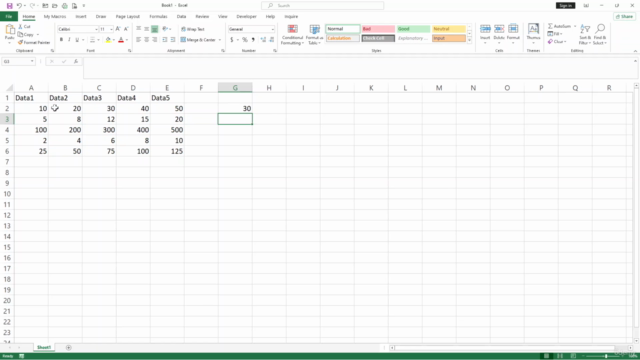Apply Percent Style format
The width and height of the screenshot is (640, 360).
(x=244, y=40)
